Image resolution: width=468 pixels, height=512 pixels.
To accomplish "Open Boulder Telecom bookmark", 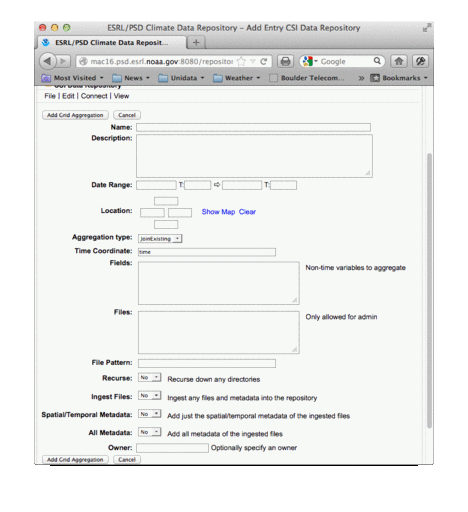I will [x=307, y=78].
